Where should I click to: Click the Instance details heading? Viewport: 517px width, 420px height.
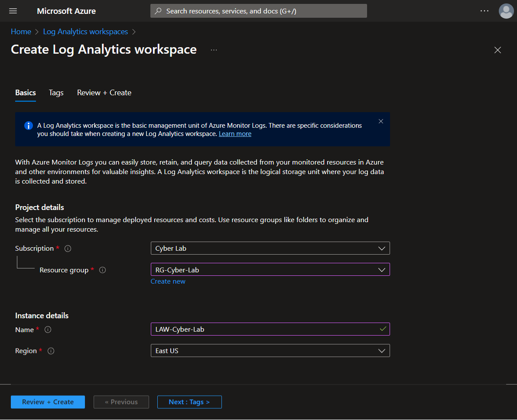(x=42, y=316)
